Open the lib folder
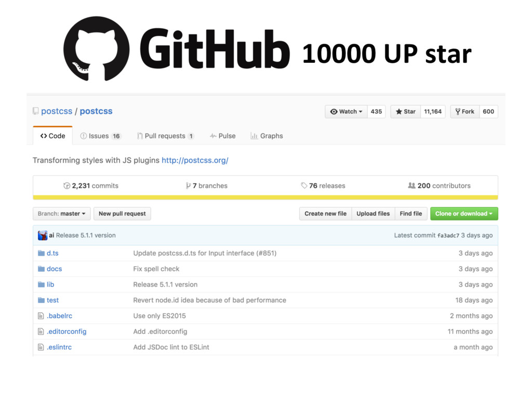The height and width of the screenshot is (399, 532). [x=50, y=284]
